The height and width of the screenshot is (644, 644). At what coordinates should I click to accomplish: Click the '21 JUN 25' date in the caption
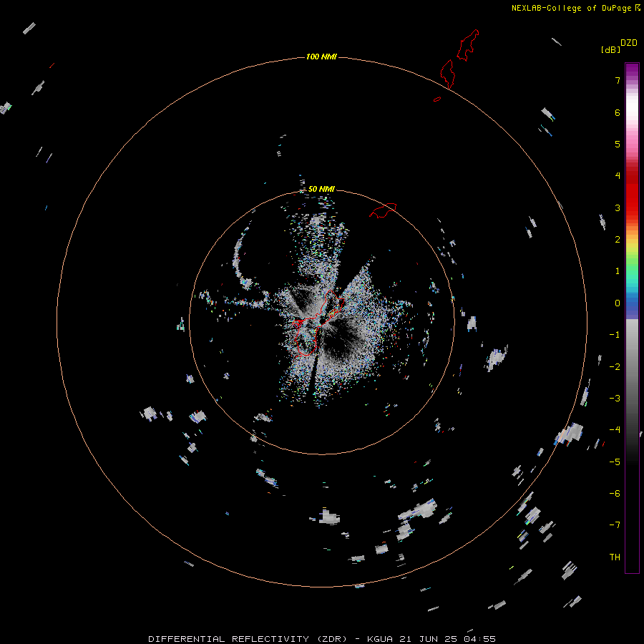tap(428, 639)
